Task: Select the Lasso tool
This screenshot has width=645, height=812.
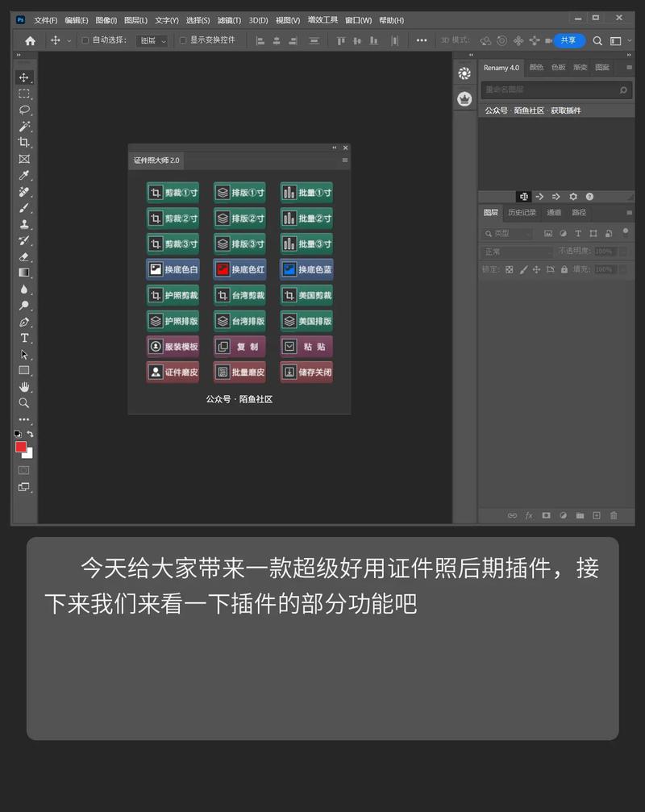Action: coord(24,110)
